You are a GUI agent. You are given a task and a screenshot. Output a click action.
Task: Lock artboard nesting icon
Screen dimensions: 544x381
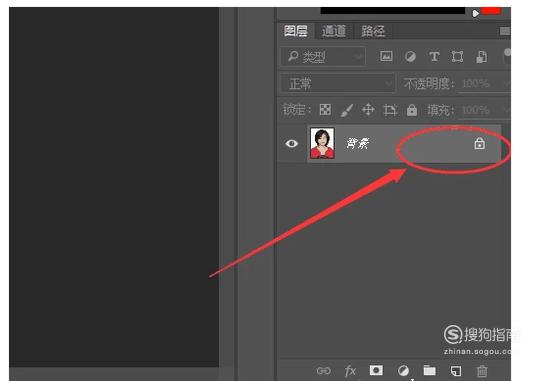coord(390,110)
